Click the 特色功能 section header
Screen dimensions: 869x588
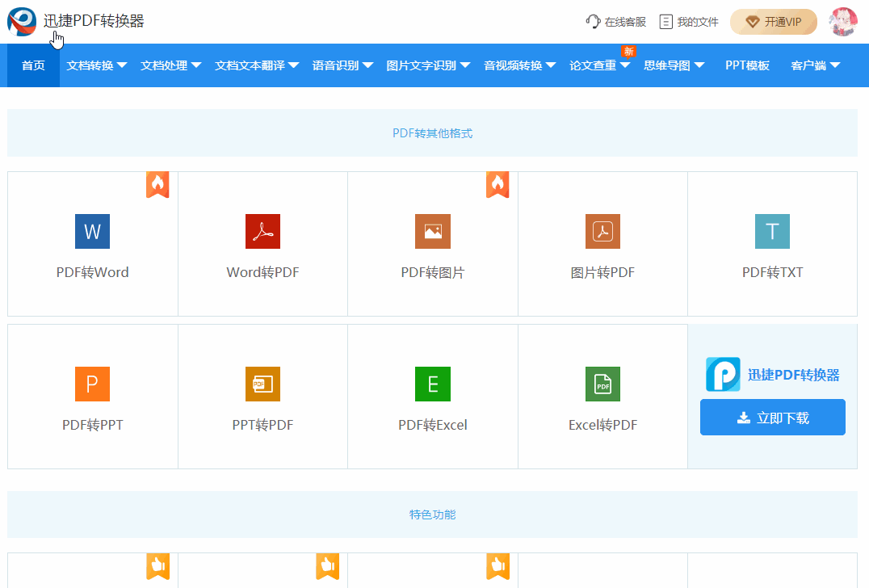coord(432,514)
